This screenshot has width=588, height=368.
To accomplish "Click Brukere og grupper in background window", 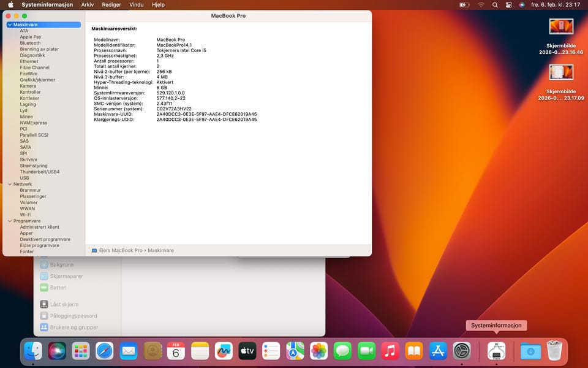I will [x=73, y=328].
